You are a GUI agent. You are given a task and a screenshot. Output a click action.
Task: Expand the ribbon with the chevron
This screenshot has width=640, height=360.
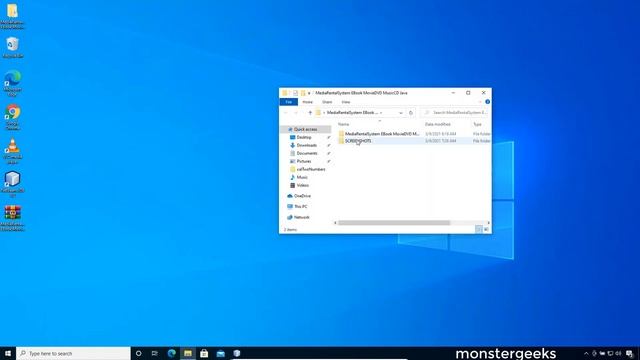tap(480, 102)
